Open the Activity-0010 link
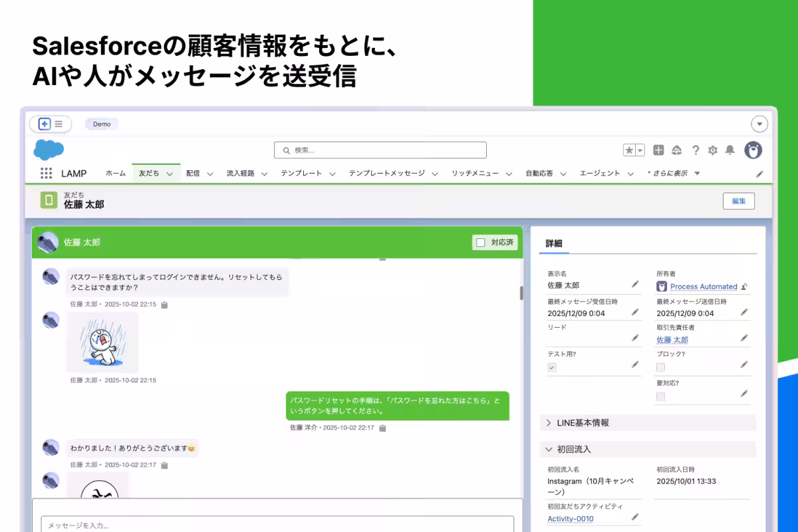The height and width of the screenshot is (532, 798). 571,518
